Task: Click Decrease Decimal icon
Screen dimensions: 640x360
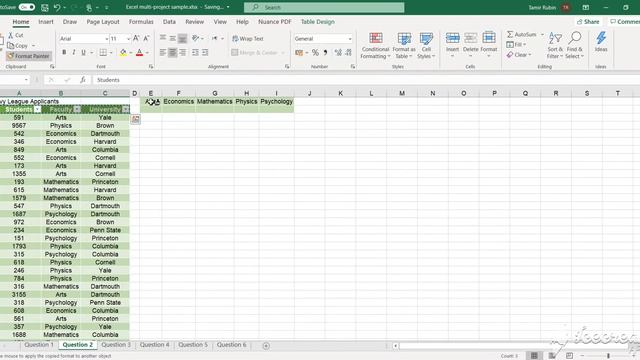Action: pos(348,52)
